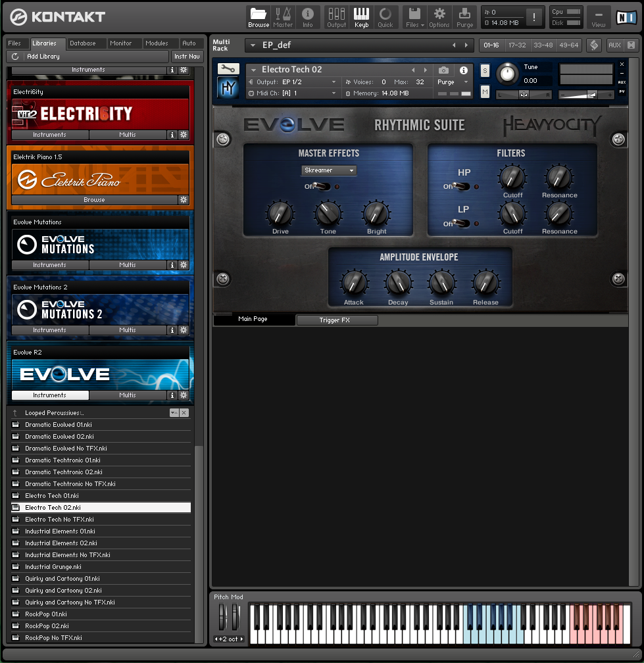Screen dimensions: 644x663
Task: Toggle the aux button on instrument header
Action: click(622, 82)
